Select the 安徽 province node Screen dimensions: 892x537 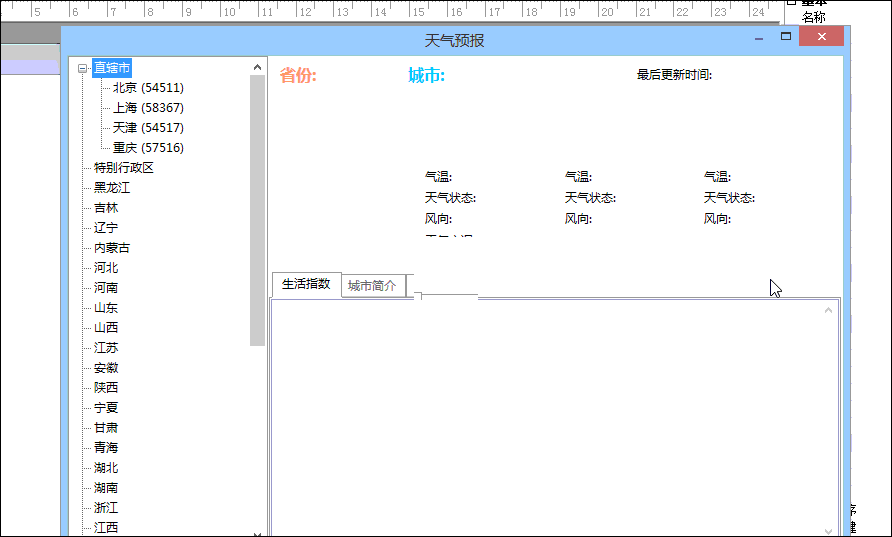pyautogui.click(x=106, y=367)
